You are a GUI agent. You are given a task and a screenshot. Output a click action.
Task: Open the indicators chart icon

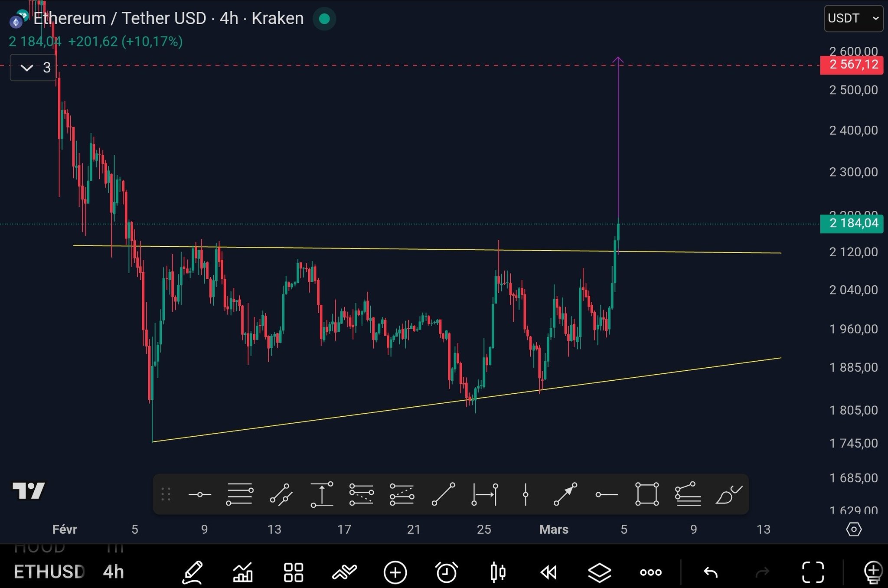243,572
